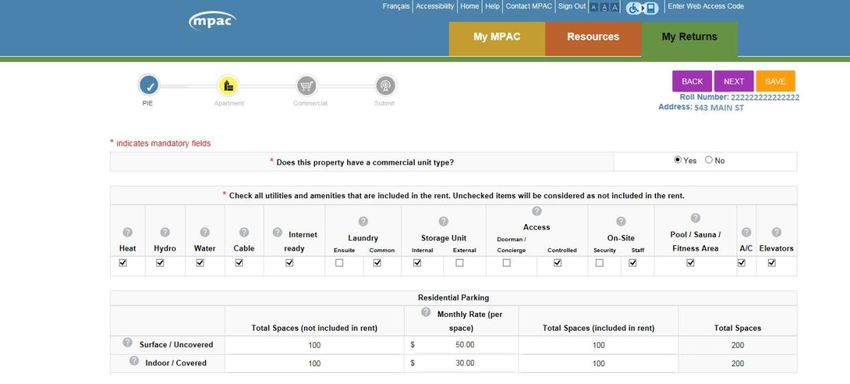850x384 pixels.
Task: Select No for commercial unit type
Action: (x=709, y=160)
